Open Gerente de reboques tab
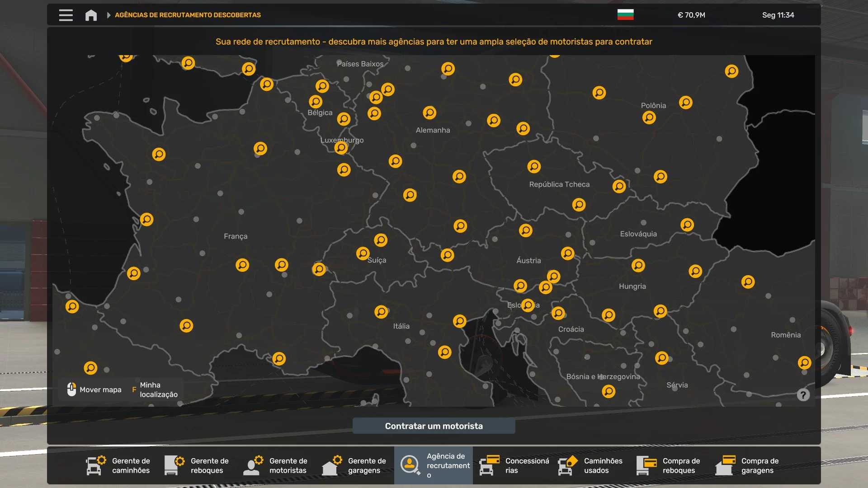868x488 pixels. tap(198, 465)
